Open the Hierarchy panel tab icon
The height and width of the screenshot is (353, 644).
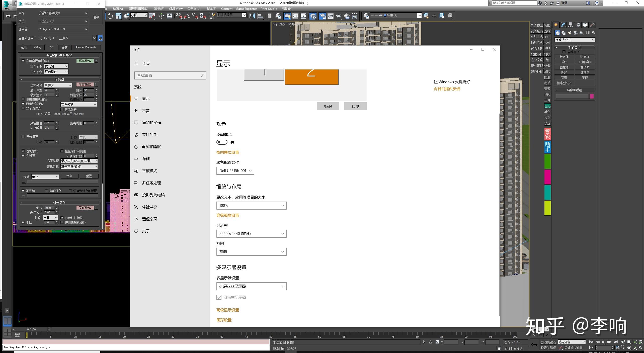(x=571, y=25)
